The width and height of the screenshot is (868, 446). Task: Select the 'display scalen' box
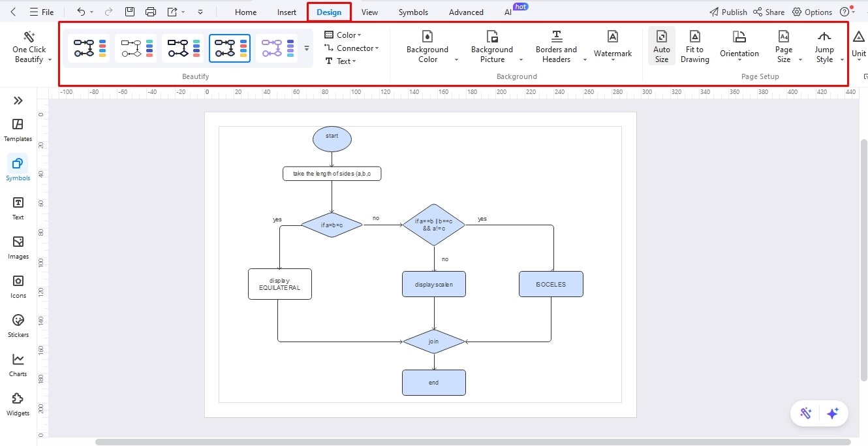pos(434,284)
